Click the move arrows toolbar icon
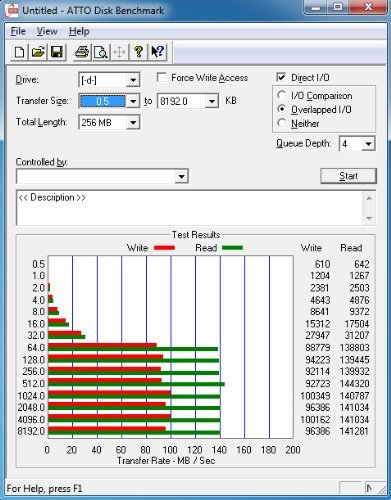The image size is (391, 500). click(x=119, y=52)
